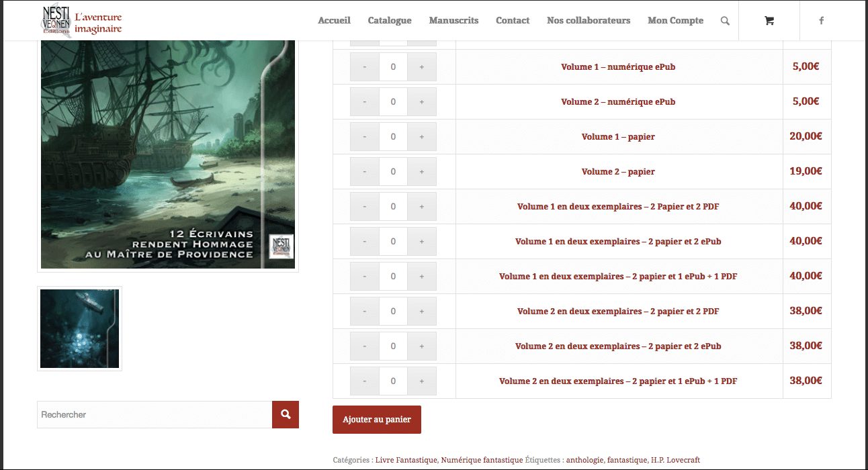Screen dimensions: 868x470
Task: Click the Nestiveqnen Editions logo
Action: pyautogui.click(x=81, y=20)
